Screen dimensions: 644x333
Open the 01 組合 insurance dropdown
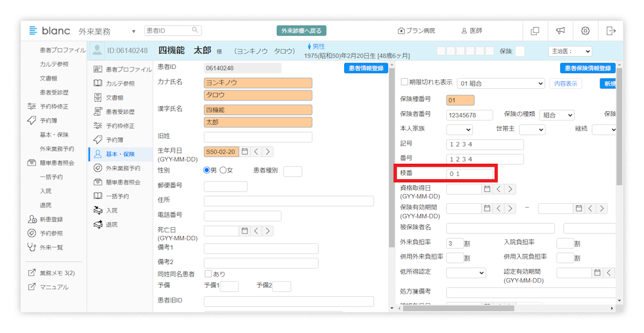pos(500,84)
